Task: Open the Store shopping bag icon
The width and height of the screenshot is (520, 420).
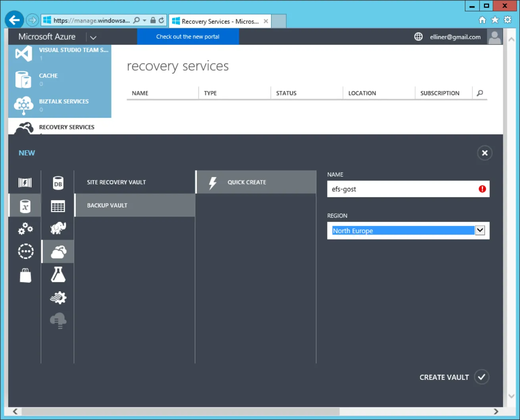Action: pyautogui.click(x=25, y=275)
